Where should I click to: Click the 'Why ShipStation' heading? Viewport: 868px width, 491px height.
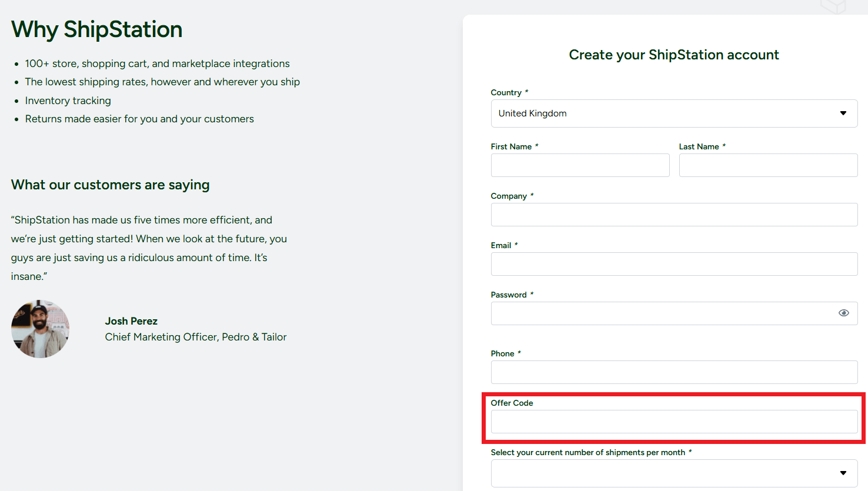tap(96, 29)
